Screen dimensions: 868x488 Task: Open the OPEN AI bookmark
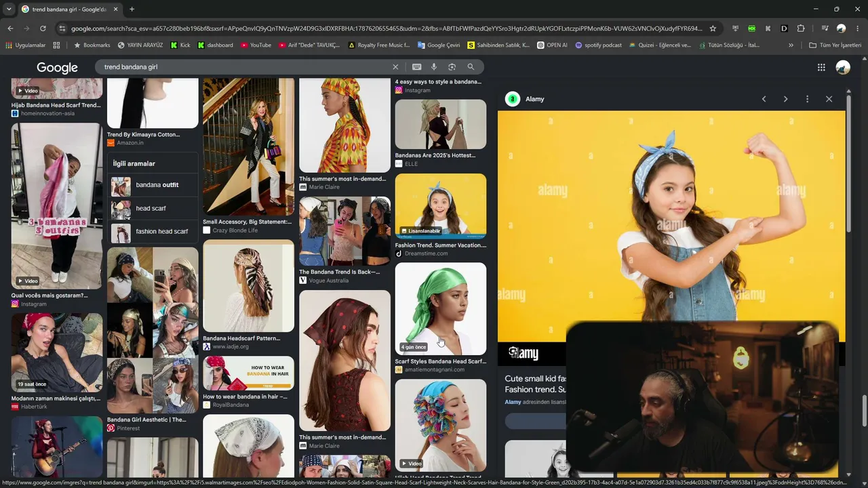(x=552, y=45)
